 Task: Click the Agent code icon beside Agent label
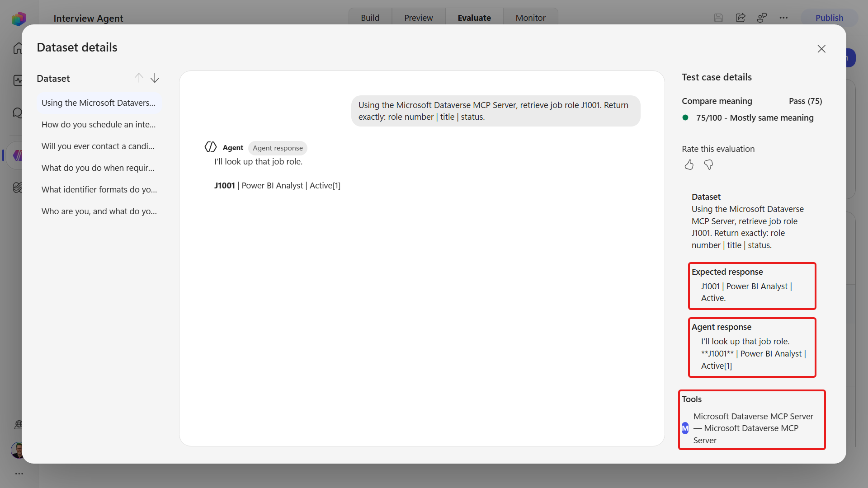(x=211, y=147)
